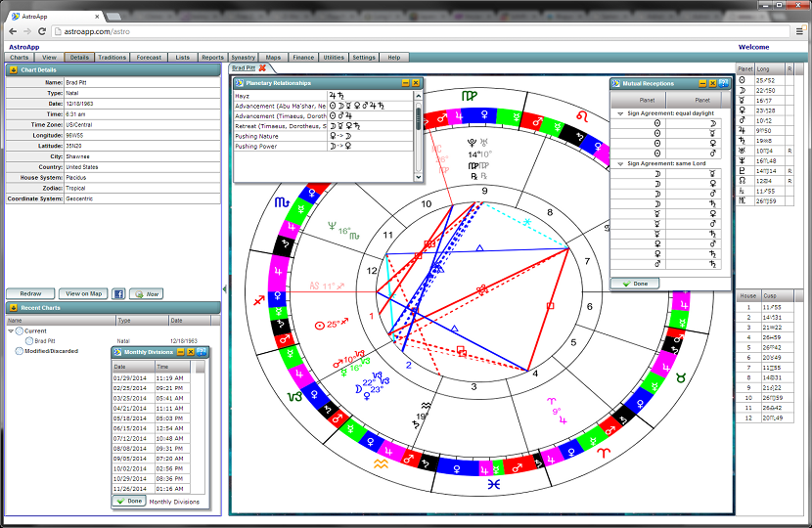Viewport: 812px width, 528px height.
Task: Click the Facebook share icon
Action: pyautogui.click(x=118, y=293)
